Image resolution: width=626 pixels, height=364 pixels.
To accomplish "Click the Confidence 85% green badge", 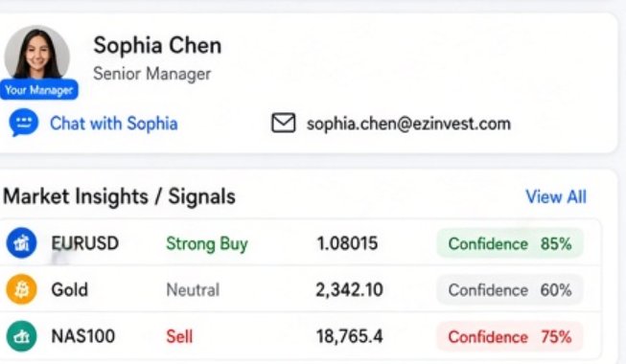I will click(510, 243).
